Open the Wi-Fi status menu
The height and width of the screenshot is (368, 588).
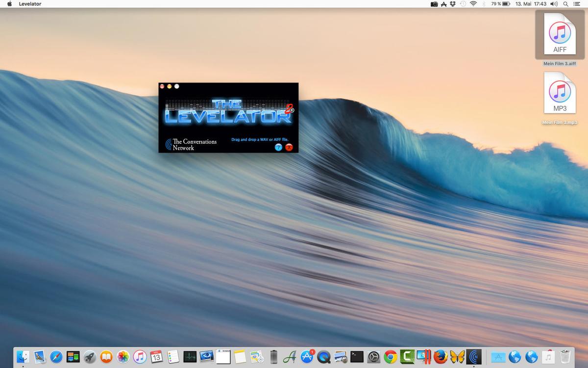(x=473, y=4)
